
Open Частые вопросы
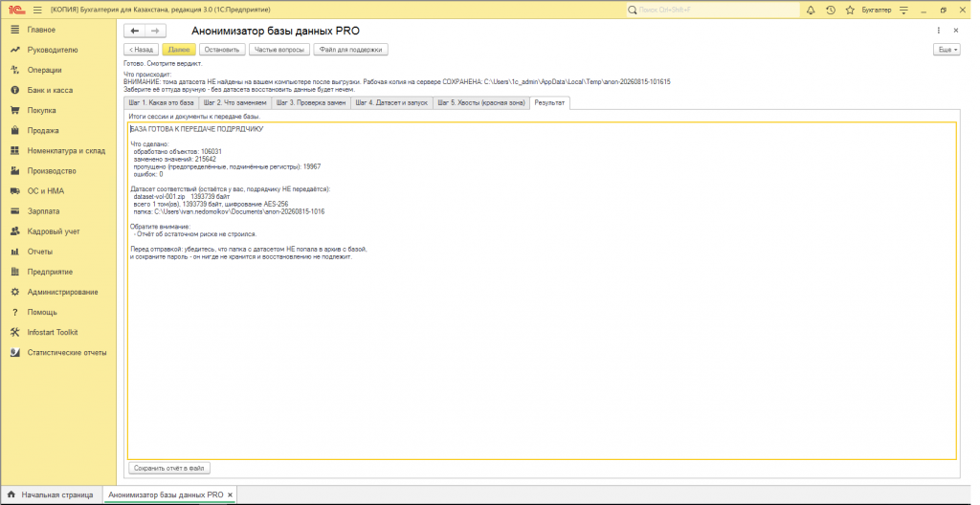tap(279, 50)
